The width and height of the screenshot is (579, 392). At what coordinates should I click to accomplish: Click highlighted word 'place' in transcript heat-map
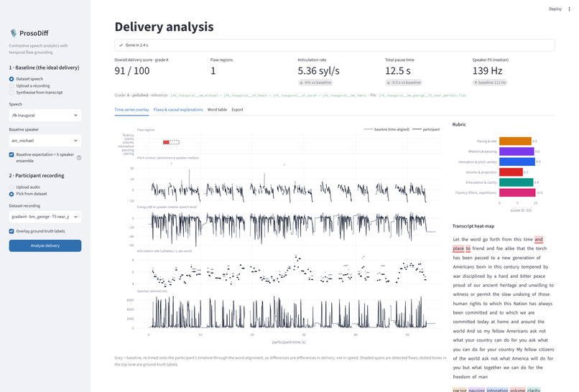[x=458, y=248]
